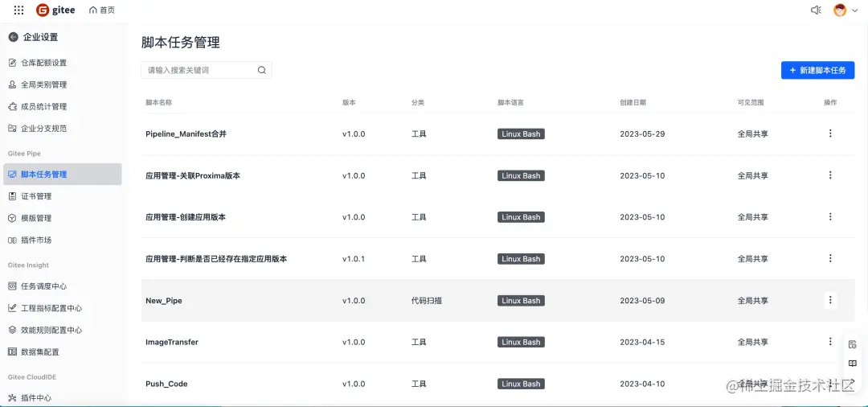Expand the chevron beside the avatar

854,10
